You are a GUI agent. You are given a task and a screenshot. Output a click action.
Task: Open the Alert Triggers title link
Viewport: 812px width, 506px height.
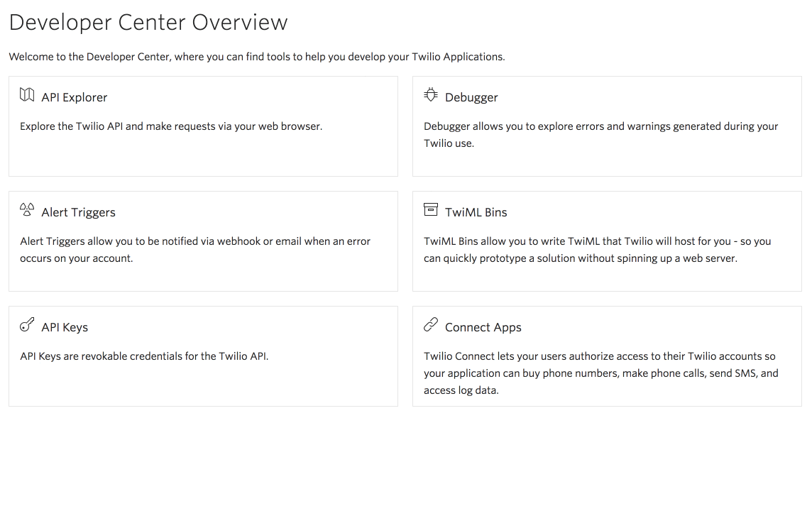click(x=78, y=212)
